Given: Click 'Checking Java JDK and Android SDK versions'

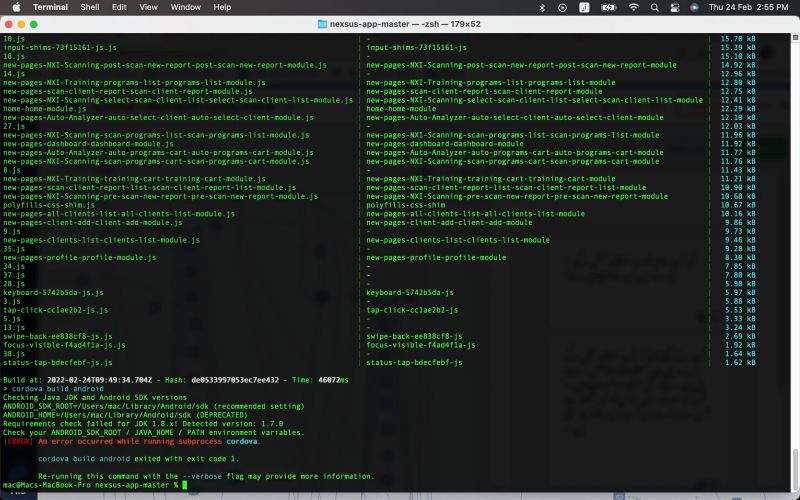Looking at the screenshot, I should point(95,397).
